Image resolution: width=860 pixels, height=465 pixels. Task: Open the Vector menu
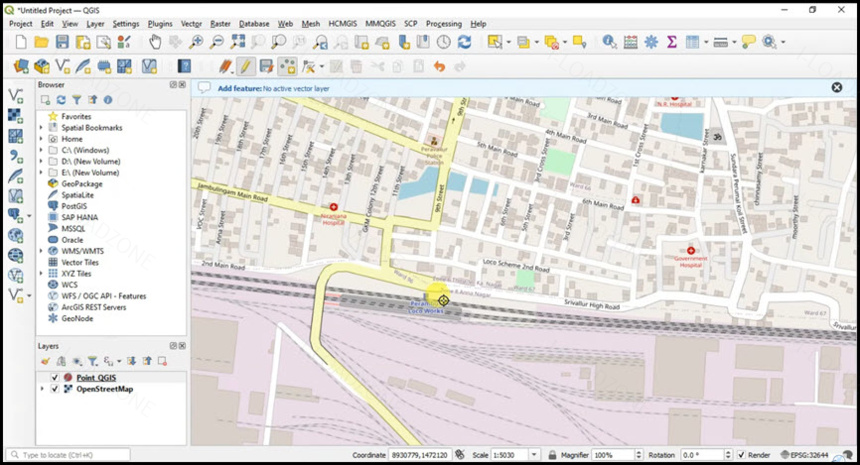point(191,24)
